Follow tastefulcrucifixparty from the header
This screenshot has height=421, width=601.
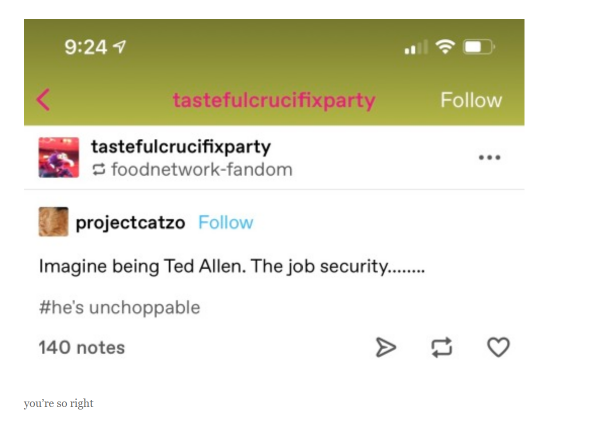pos(471,100)
